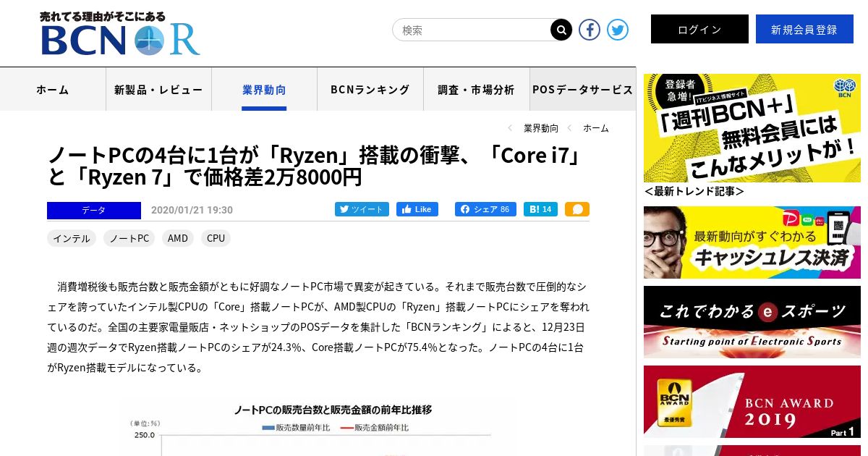Select the インテル tag
This screenshot has width=868, height=456.
[72, 238]
